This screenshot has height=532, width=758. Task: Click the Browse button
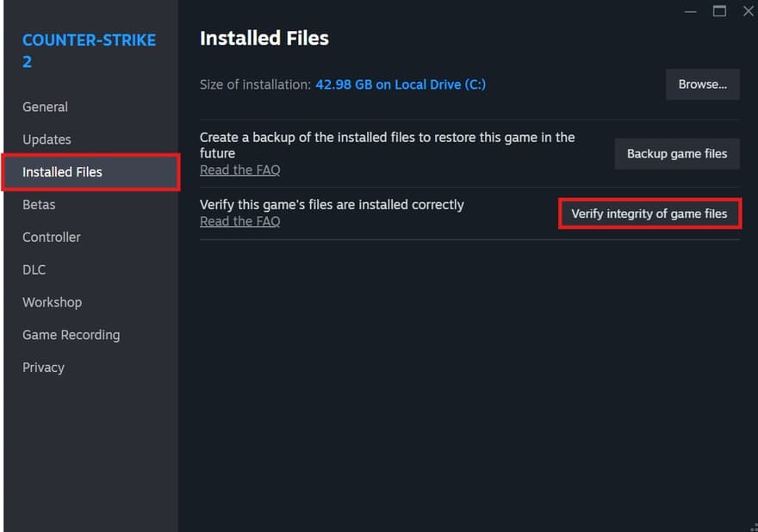click(702, 84)
